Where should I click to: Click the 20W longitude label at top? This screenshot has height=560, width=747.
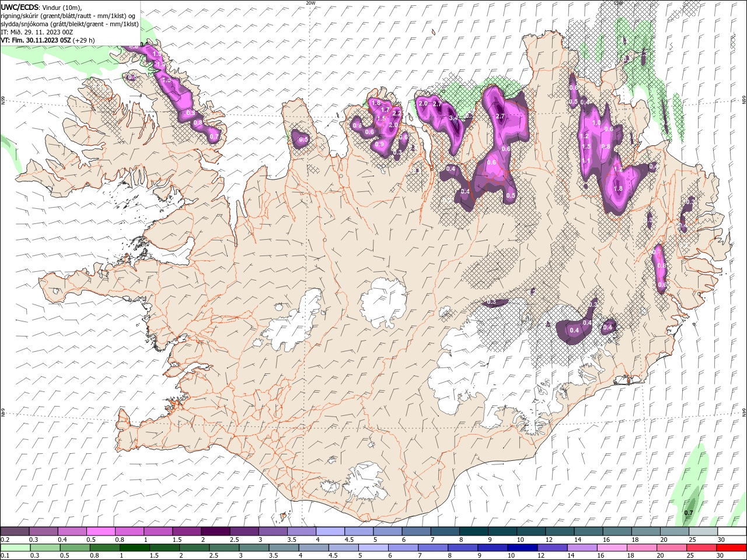[310, 3]
